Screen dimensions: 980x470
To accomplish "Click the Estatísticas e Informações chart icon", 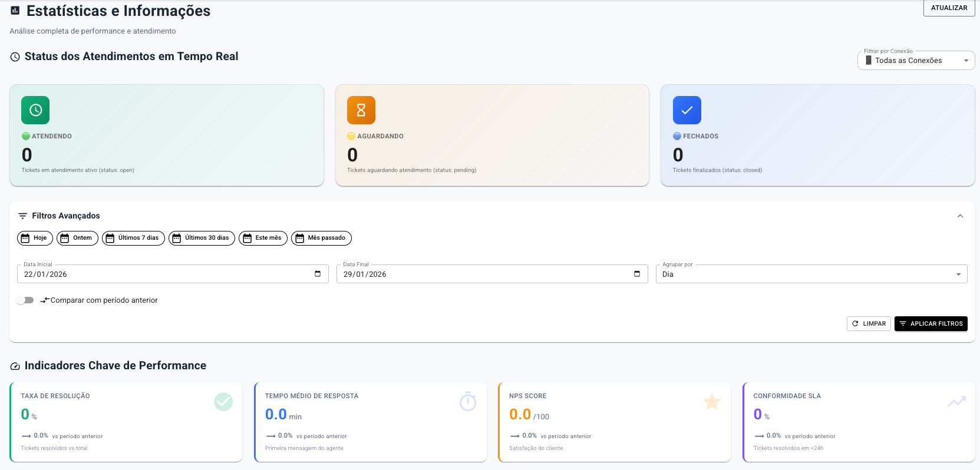I will [x=15, y=11].
